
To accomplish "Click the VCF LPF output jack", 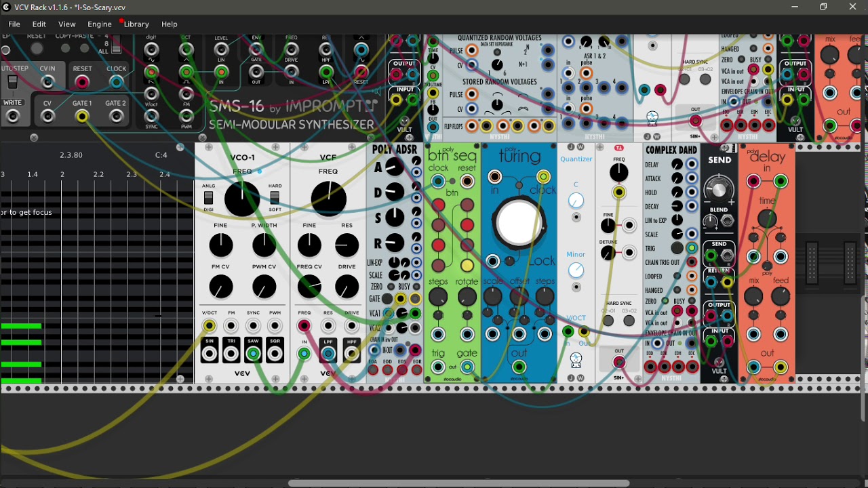I will tap(328, 354).
